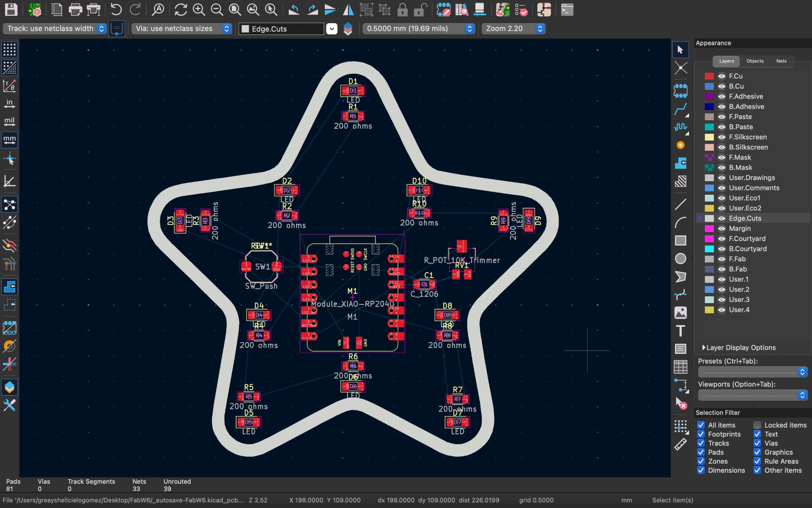812x508 pixels.
Task: Switch units to millimeters in the sidebar
Action: pos(9,139)
